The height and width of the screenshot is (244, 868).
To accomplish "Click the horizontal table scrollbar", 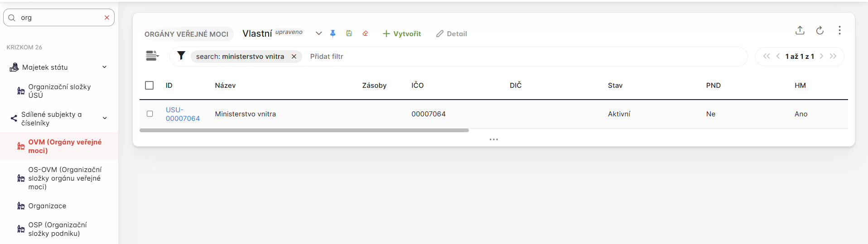I will click(x=304, y=130).
